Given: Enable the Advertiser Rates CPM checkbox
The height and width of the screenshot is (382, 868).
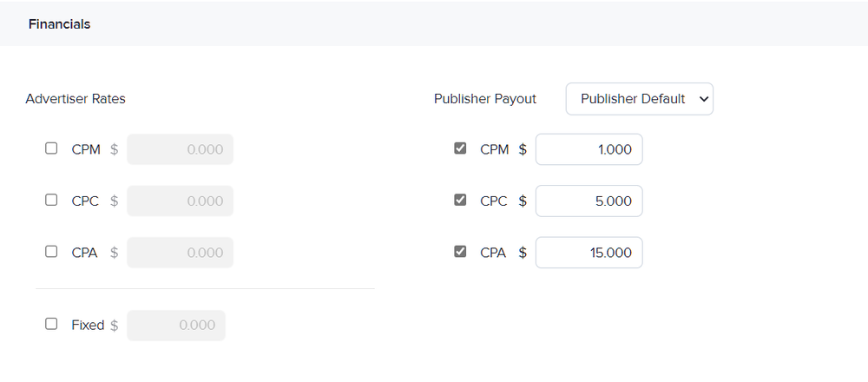Looking at the screenshot, I should coord(51,148).
